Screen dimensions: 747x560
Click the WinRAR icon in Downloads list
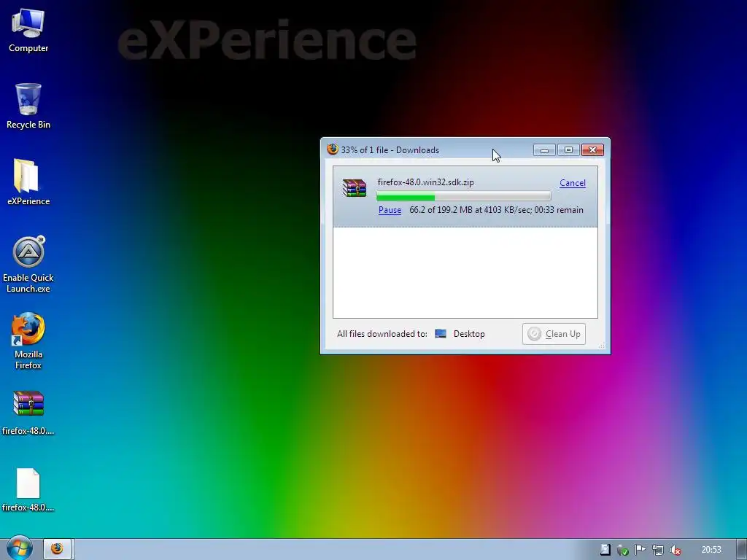pyautogui.click(x=355, y=187)
